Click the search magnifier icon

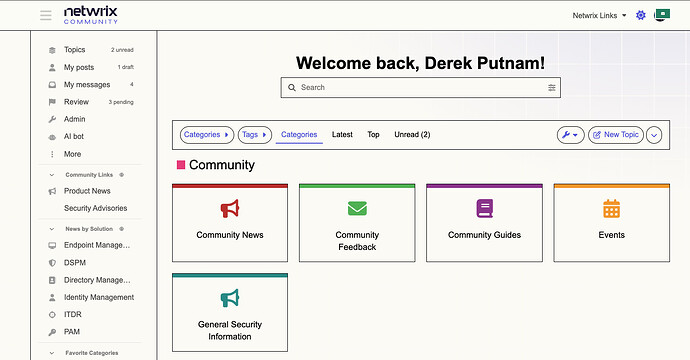coord(291,88)
